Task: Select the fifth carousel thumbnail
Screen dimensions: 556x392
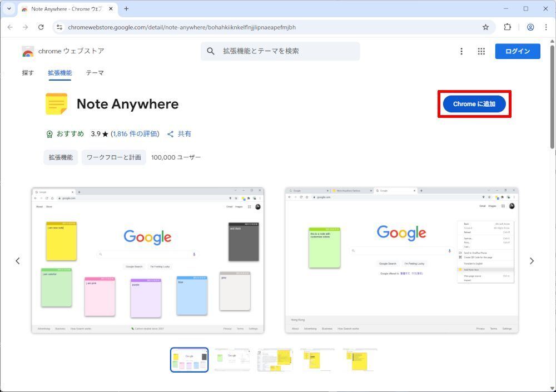Action: (360, 360)
